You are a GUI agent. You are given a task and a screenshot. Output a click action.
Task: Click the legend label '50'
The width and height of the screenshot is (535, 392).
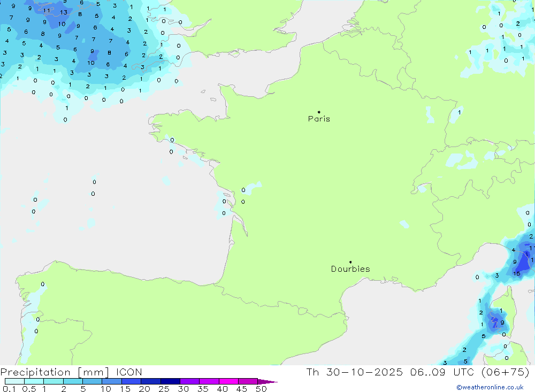click(262, 389)
